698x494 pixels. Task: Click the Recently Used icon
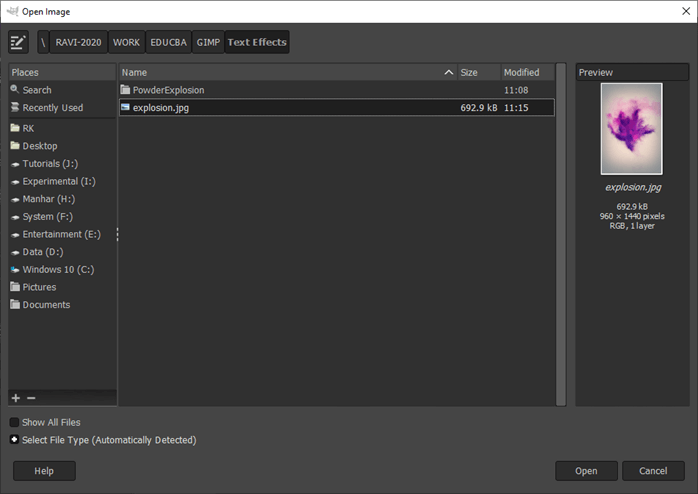coord(15,107)
